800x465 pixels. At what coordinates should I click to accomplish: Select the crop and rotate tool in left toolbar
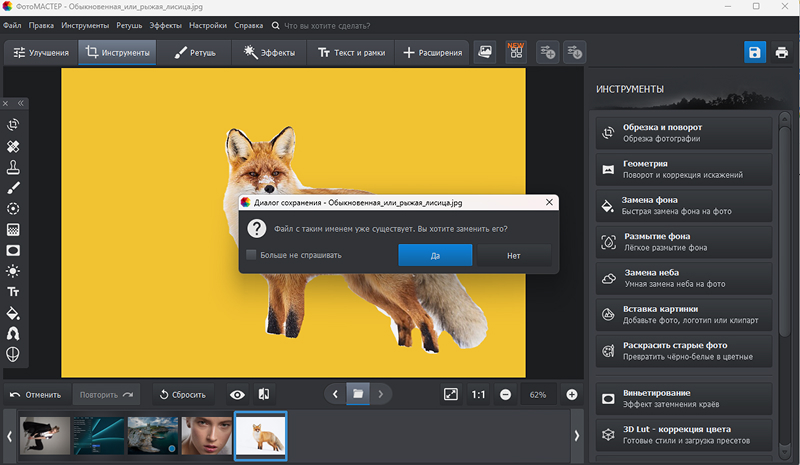tap(14, 125)
